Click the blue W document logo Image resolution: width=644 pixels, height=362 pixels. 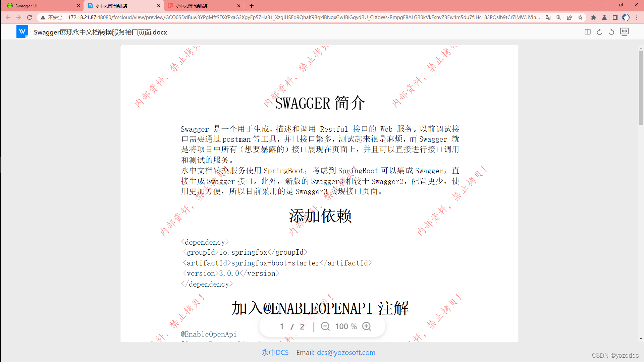(22, 32)
